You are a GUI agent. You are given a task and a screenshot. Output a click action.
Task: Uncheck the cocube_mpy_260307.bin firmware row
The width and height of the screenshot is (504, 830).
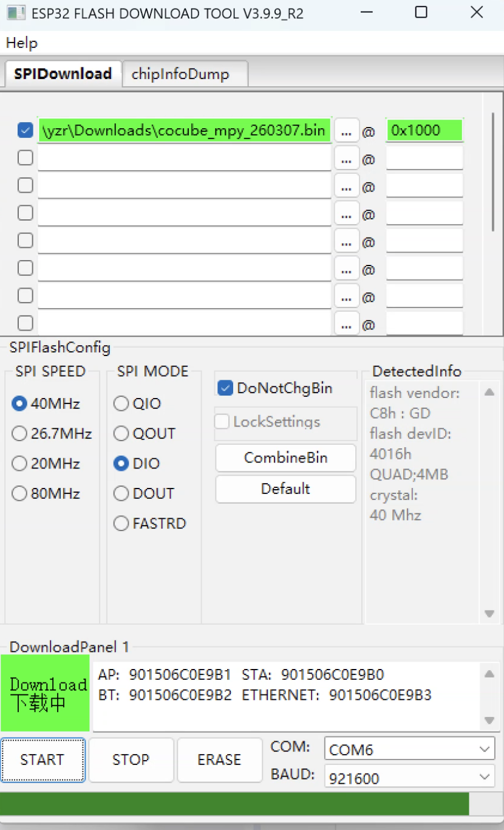click(x=25, y=130)
